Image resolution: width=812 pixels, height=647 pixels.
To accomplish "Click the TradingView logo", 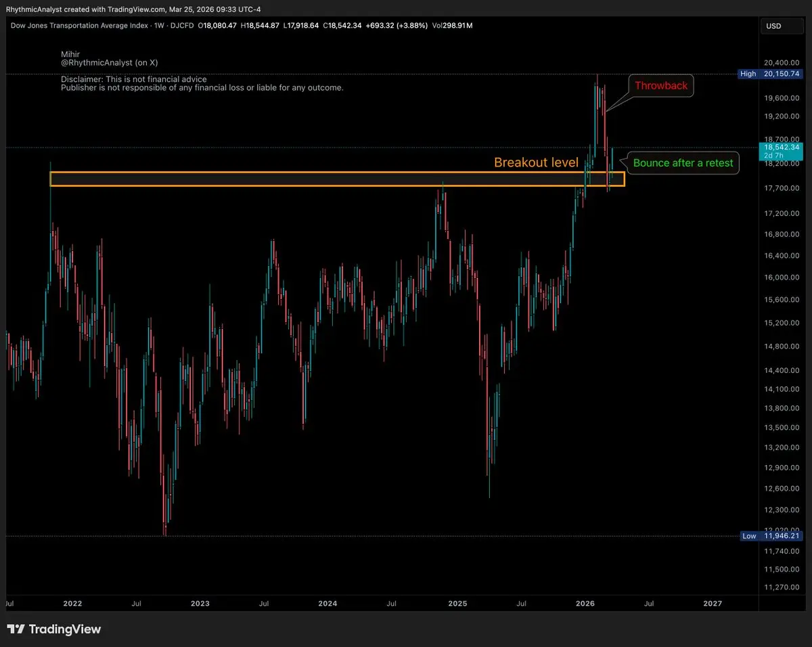I will pyautogui.click(x=54, y=629).
